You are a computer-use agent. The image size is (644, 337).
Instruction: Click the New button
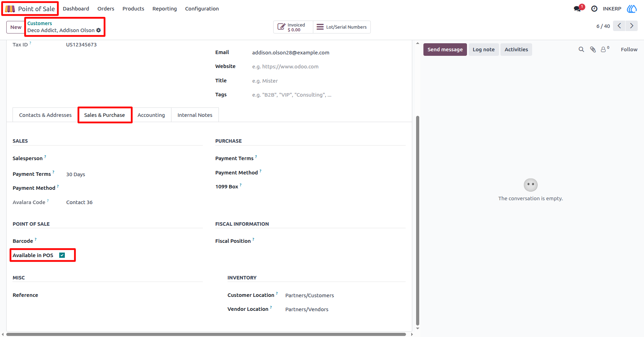(16, 27)
